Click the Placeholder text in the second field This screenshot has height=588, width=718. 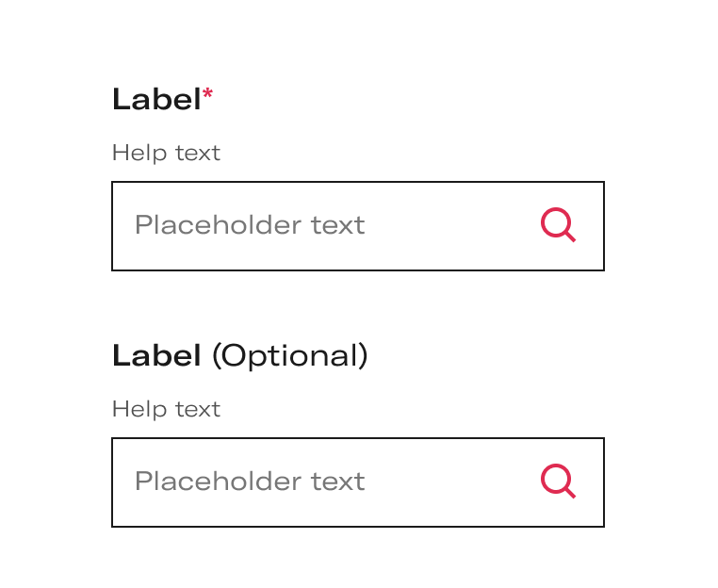click(250, 482)
